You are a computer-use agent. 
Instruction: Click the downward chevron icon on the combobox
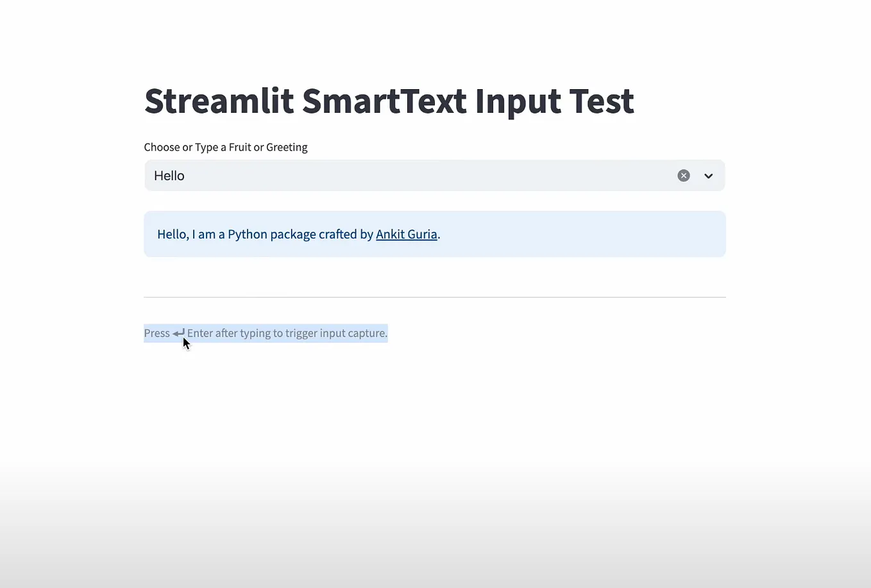click(x=708, y=175)
